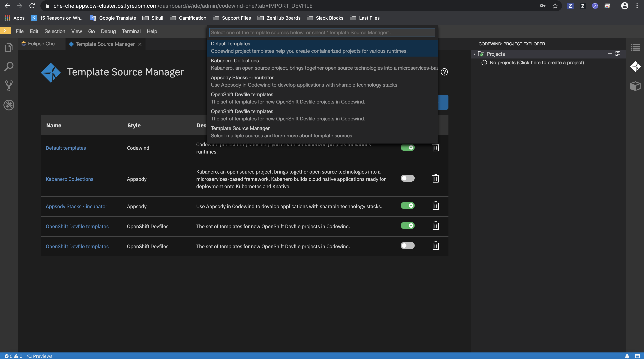The height and width of the screenshot is (359, 644).
Task: Click the help question mark icon
Action: [x=444, y=72]
